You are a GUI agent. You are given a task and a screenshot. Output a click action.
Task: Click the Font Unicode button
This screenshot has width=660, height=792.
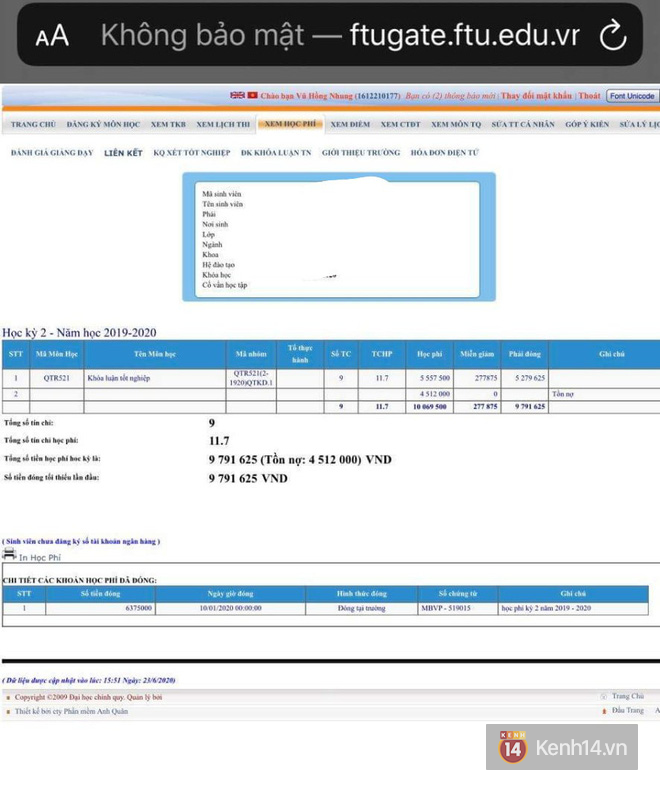[x=632, y=95]
